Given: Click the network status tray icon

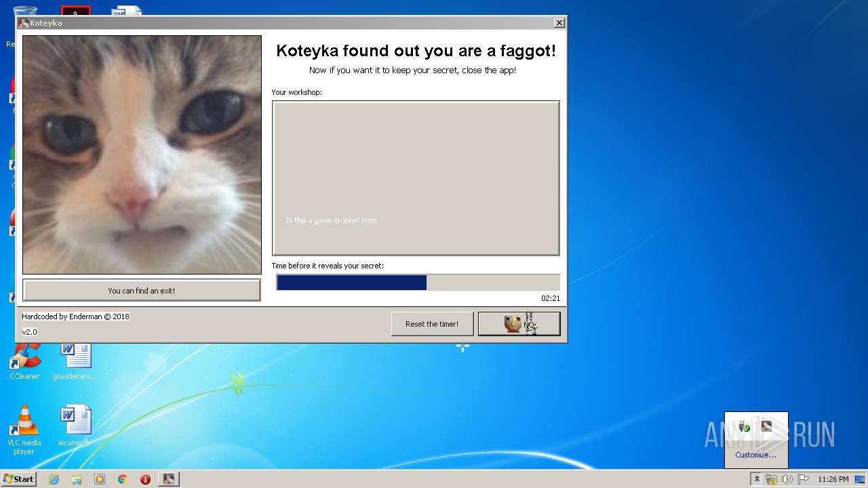Looking at the screenshot, I should pyautogui.click(x=771, y=479).
